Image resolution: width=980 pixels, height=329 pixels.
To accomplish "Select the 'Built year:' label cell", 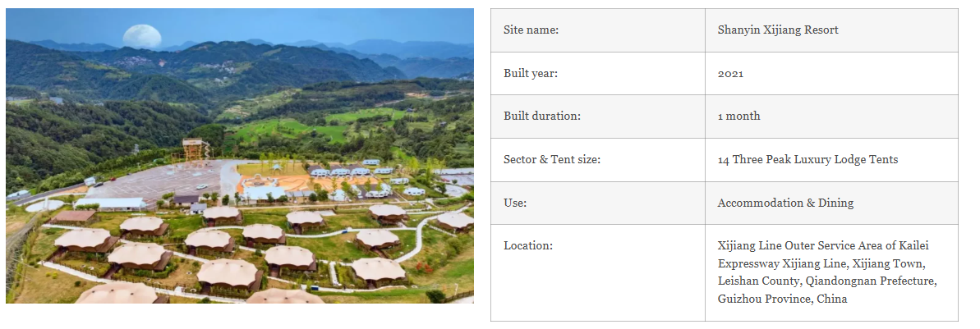I will 598,73.
